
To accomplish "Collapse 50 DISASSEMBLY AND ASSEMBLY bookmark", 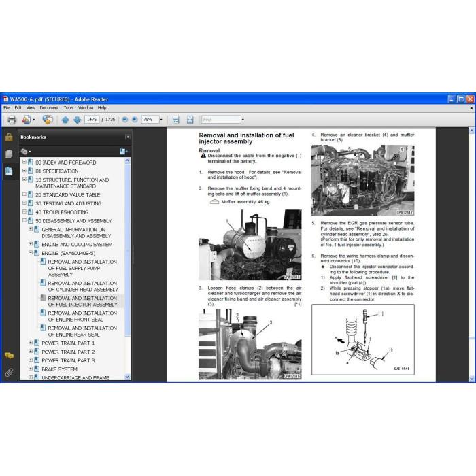I will (x=24, y=220).
